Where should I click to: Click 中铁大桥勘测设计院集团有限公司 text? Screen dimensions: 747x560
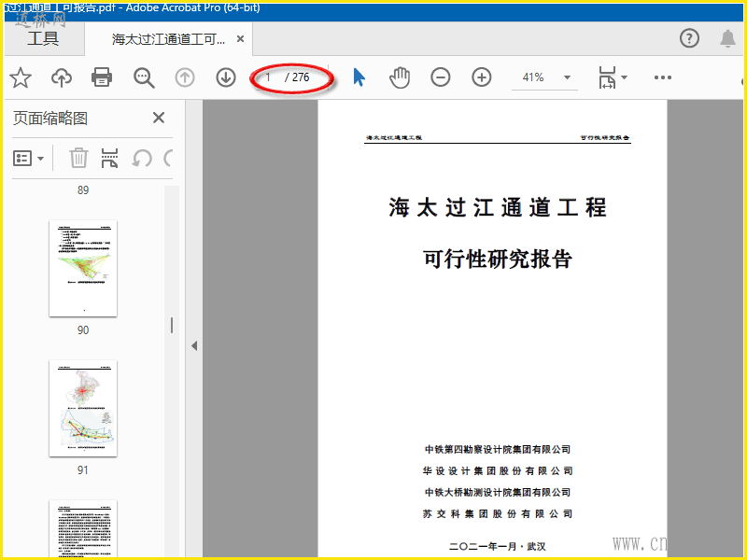click(498, 493)
